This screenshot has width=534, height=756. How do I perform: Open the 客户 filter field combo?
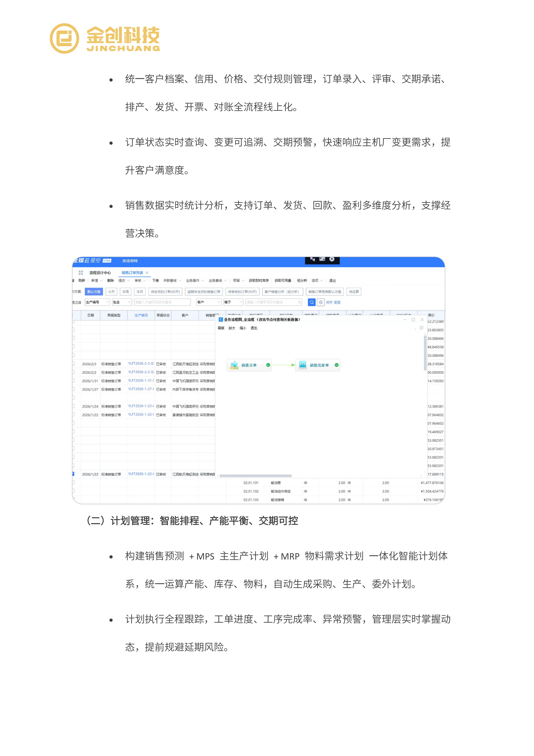(209, 302)
